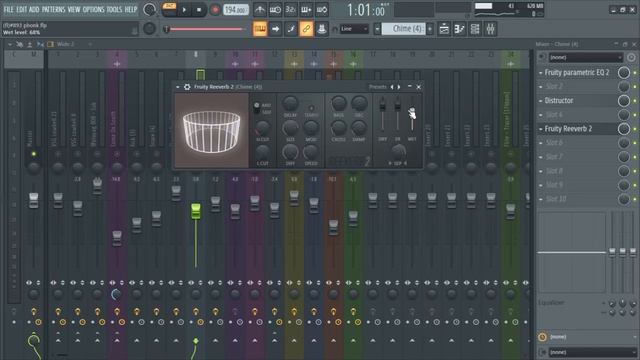Toggle Pattern/Song mode switch
640x360 pixels.
click(169, 9)
